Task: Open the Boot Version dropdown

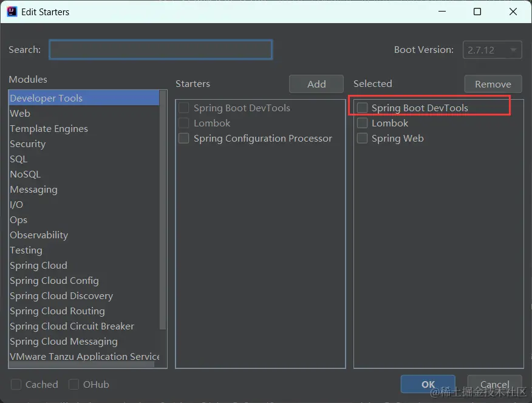Action: click(x=492, y=50)
